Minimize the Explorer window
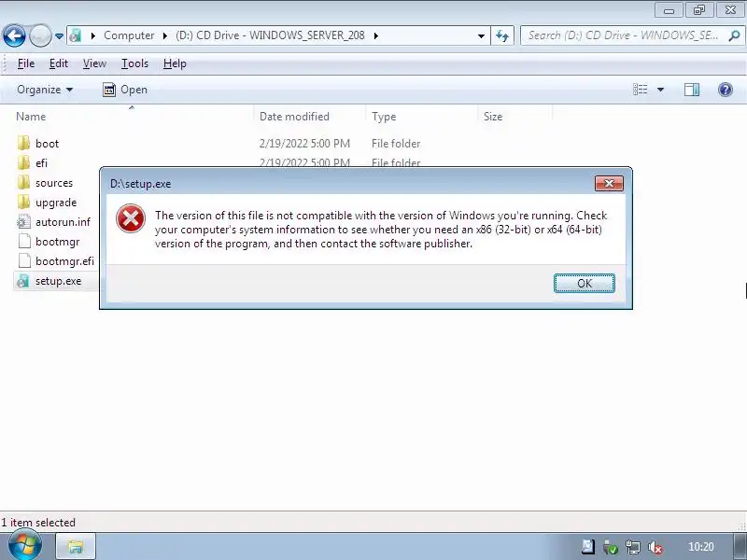The height and width of the screenshot is (560, 747). pos(669,9)
